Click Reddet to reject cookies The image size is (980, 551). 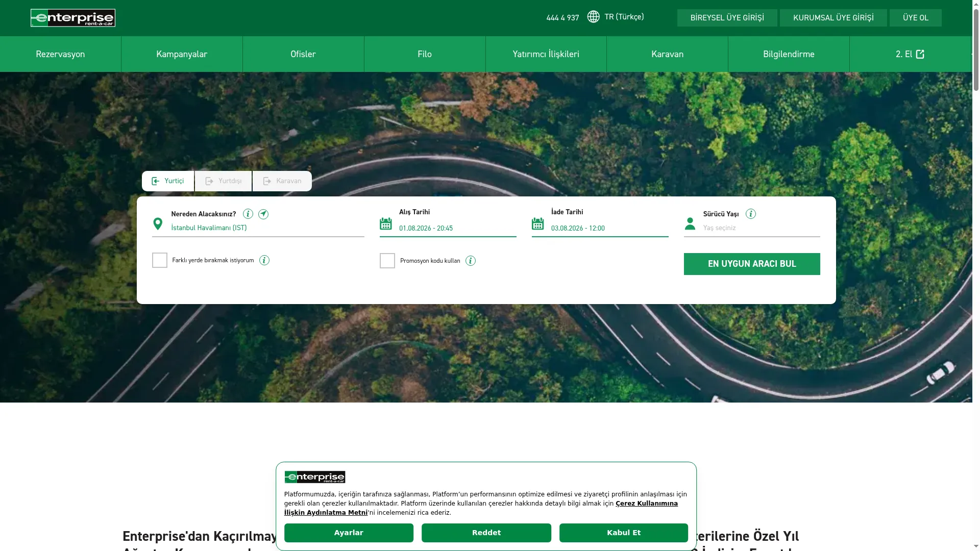pyautogui.click(x=486, y=533)
